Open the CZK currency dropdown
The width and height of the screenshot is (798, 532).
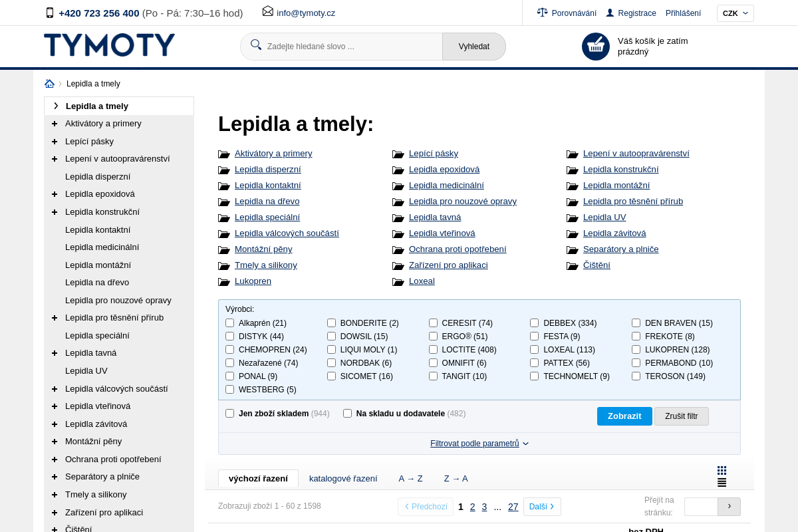click(735, 13)
